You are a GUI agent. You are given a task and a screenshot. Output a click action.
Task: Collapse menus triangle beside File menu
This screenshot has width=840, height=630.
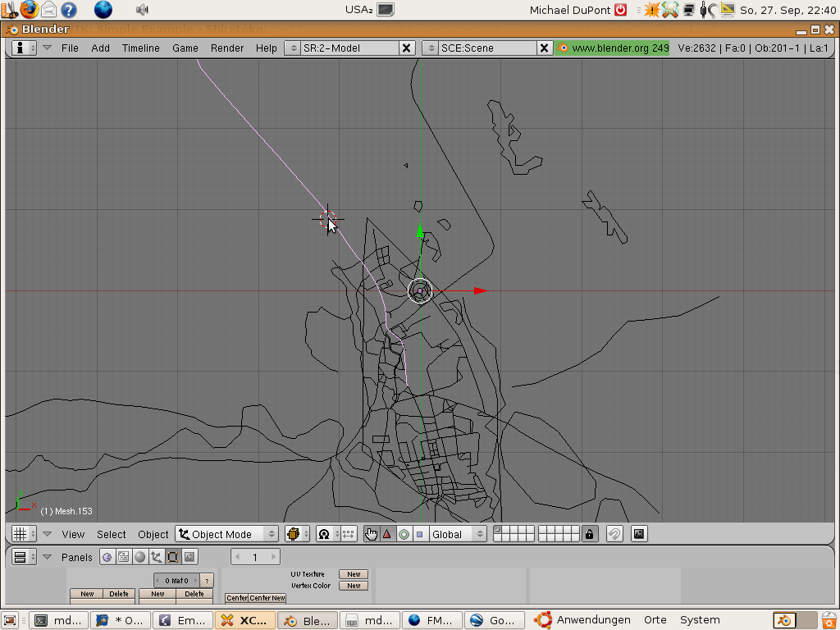[47, 48]
